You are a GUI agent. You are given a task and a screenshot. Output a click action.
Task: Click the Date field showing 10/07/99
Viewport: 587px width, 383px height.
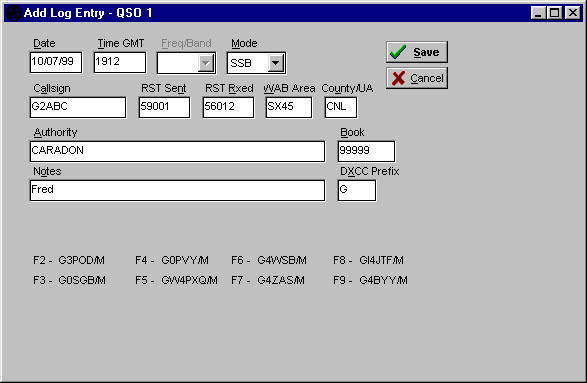[56, 62]
